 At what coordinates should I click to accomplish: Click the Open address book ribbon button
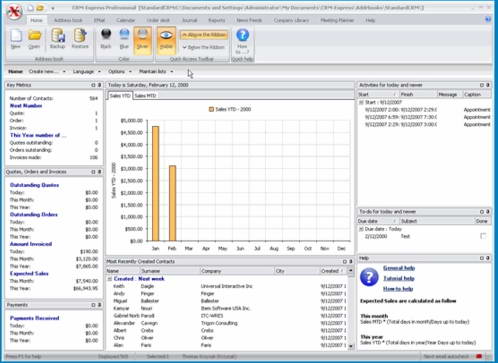(x=34, y=39)
